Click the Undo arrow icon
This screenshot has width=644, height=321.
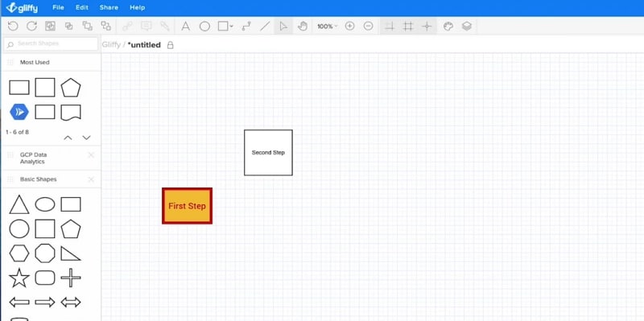(x=13, y=27)
